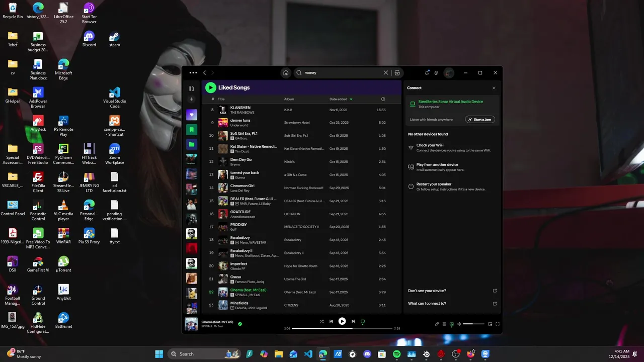Pause playback with the center player button
The width and height of the screenshot is (644, 362).
click(342, 321)
